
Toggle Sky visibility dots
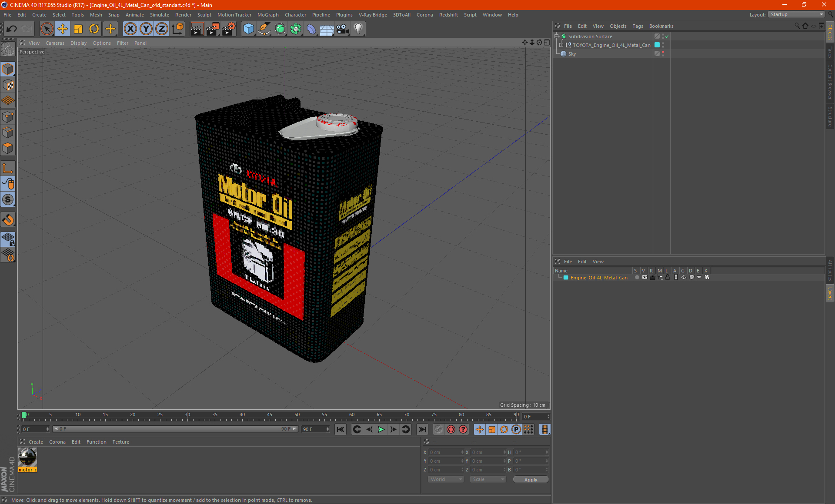click(663, 54)
